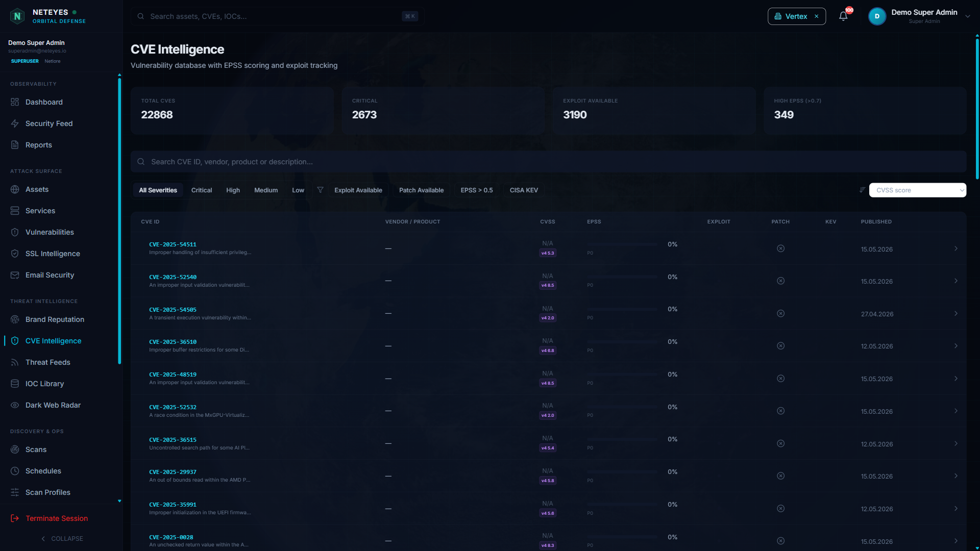Open the Assets globe icon

point(15,189)
